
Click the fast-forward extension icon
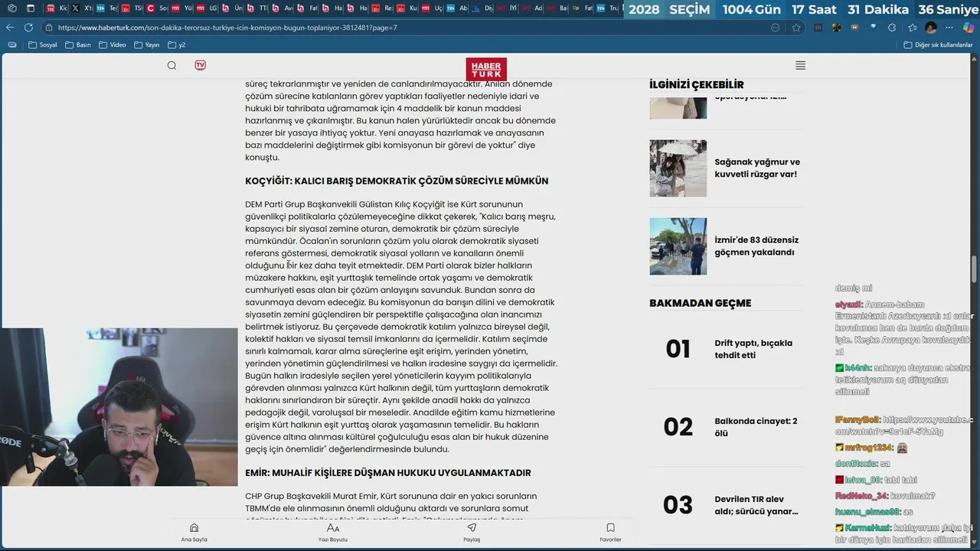click(854, 28)
